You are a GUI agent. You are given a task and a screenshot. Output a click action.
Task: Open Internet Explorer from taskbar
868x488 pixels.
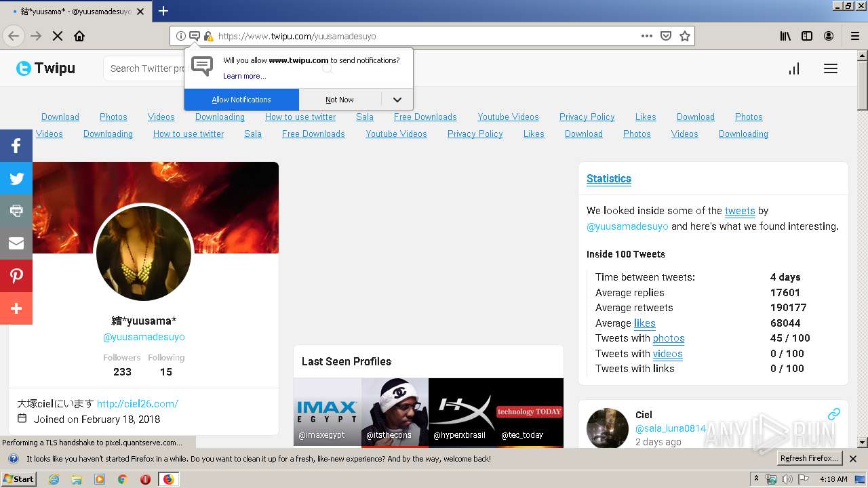click(54, 479)
